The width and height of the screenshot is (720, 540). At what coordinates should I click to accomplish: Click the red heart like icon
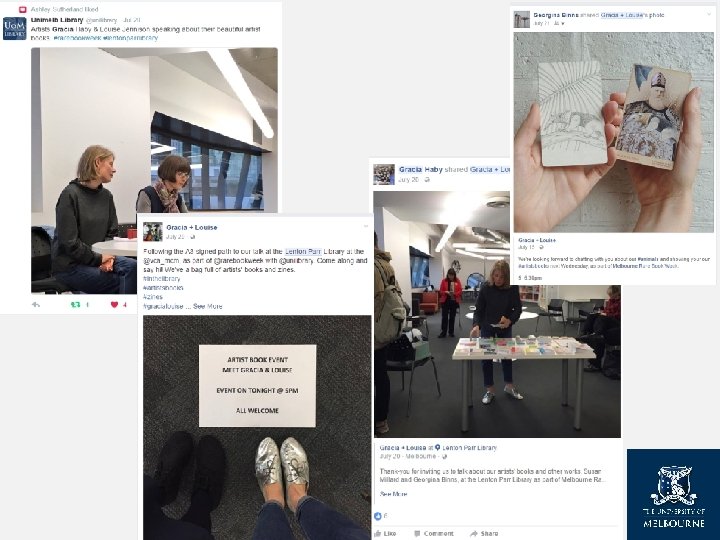114,304
